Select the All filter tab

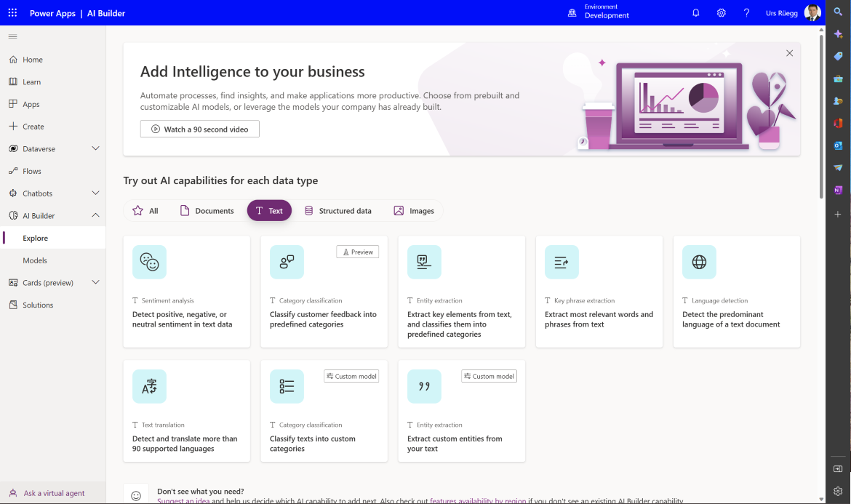145,210
